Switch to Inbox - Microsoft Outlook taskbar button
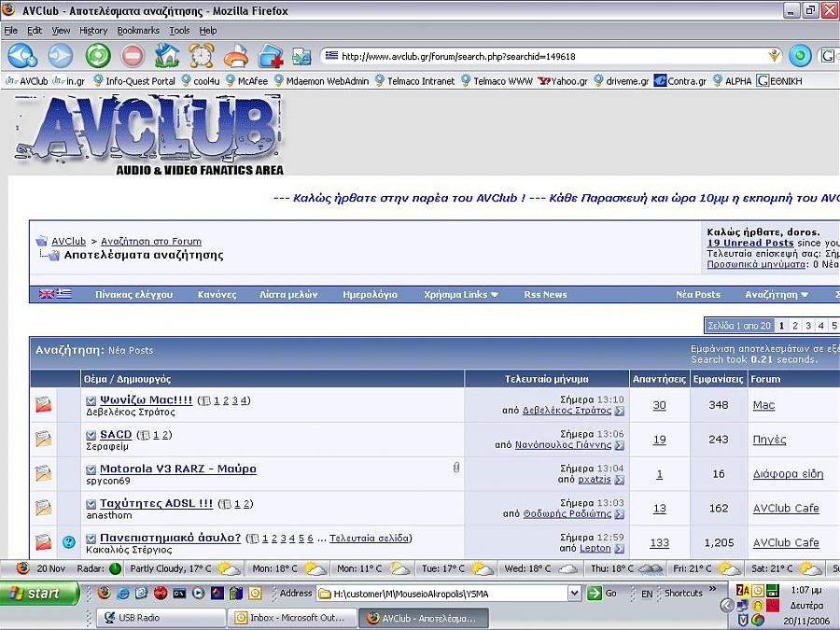The image size is (840, 630). tap(291, 618)
